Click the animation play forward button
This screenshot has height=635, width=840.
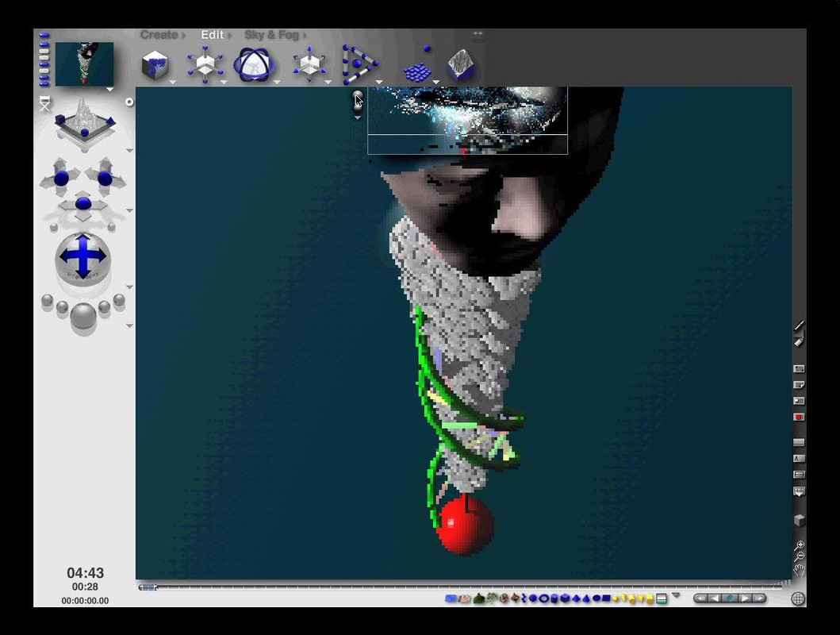pos(745,598)
